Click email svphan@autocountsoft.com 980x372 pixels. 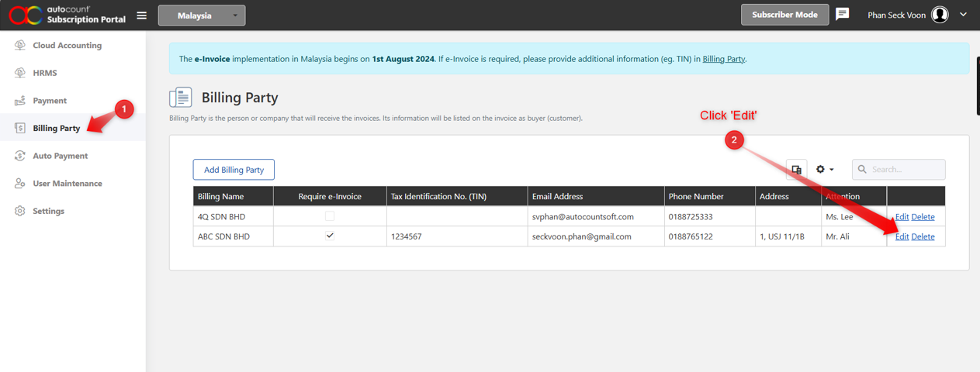[x=583, y=217]
